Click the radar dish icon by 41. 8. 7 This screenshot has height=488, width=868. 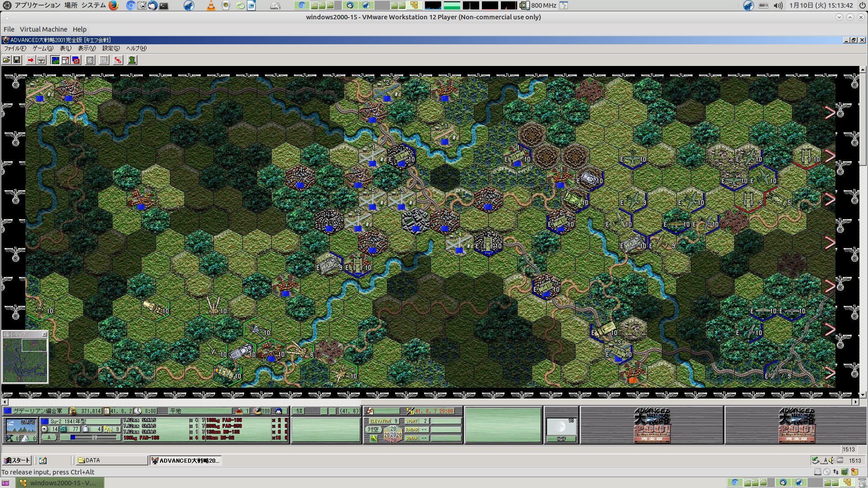click(410, 411)
